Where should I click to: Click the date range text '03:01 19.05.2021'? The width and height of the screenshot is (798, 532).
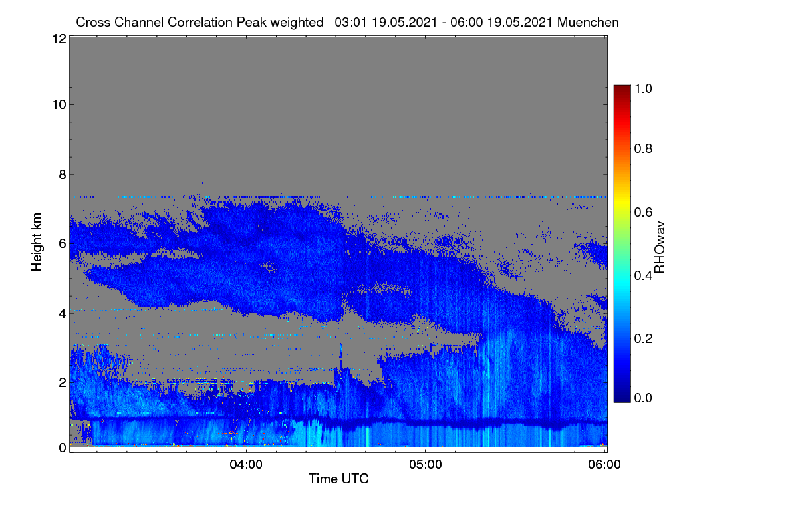(x=385, y=23)
